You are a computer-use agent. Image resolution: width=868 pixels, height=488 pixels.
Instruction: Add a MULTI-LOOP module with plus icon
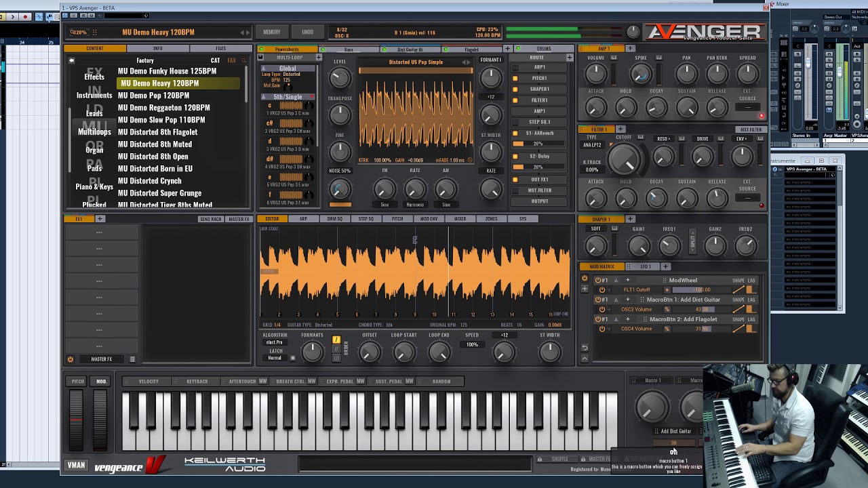[x=319, y=58]
